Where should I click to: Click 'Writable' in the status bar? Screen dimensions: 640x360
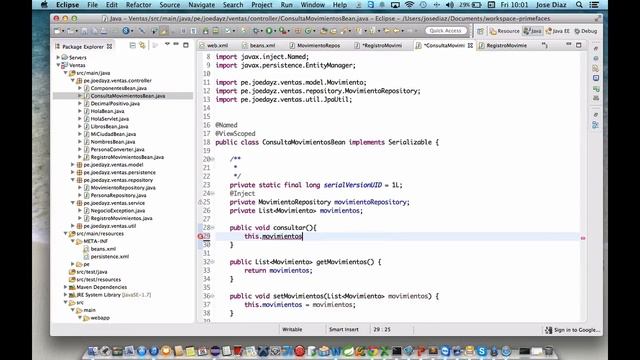tap(292, 329)
